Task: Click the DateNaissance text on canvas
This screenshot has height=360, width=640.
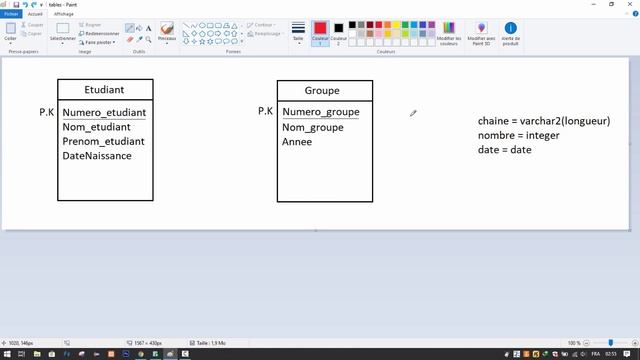Action: (97, 156)
